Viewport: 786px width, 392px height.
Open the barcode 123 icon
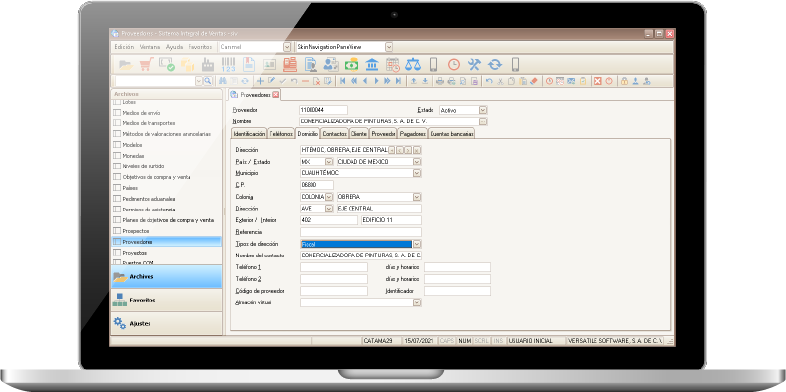click(228, 65)
